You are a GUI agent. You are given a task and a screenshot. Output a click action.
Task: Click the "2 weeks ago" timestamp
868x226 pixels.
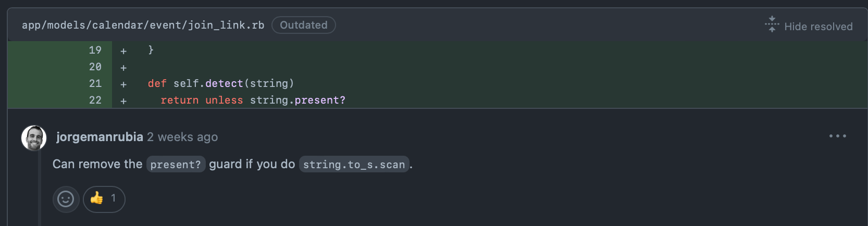(x=182, y=137)
